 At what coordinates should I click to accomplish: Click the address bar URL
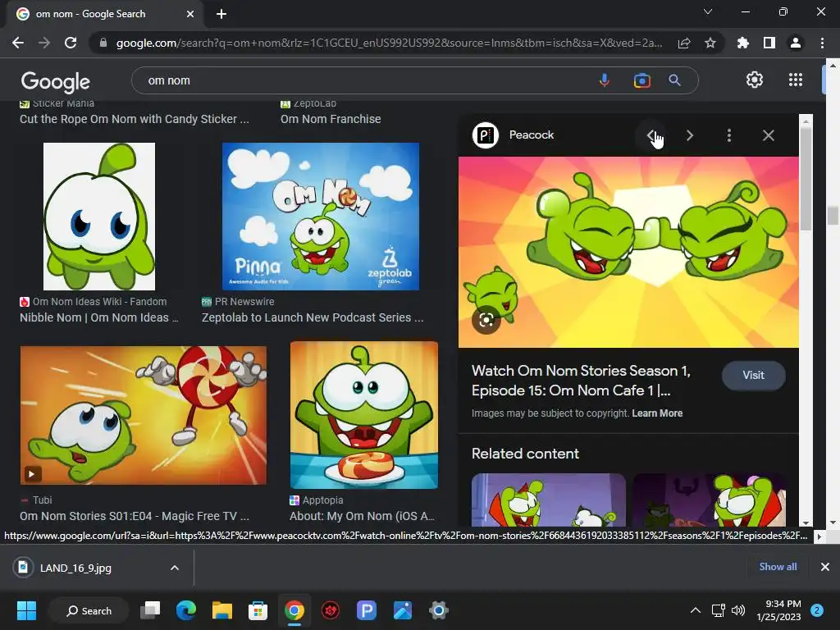389,43
